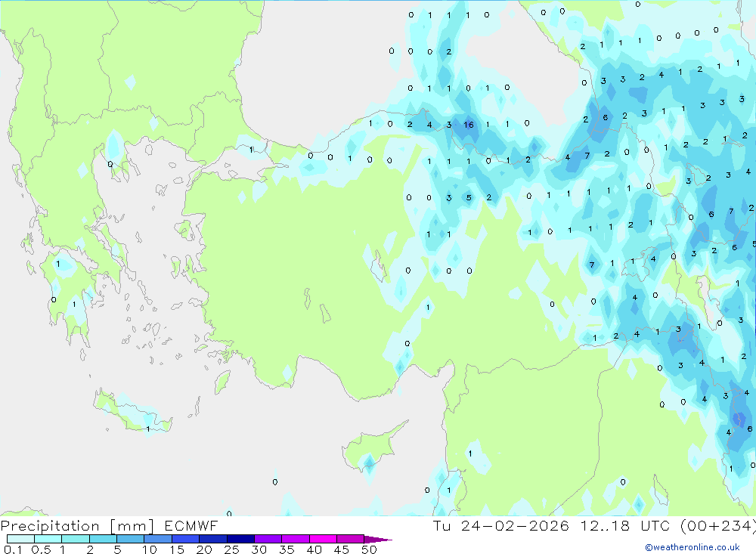Click the 0.5–1 mm legend color swatch
The height and width of the screenshot is (554, 756).
coord(48,539)
